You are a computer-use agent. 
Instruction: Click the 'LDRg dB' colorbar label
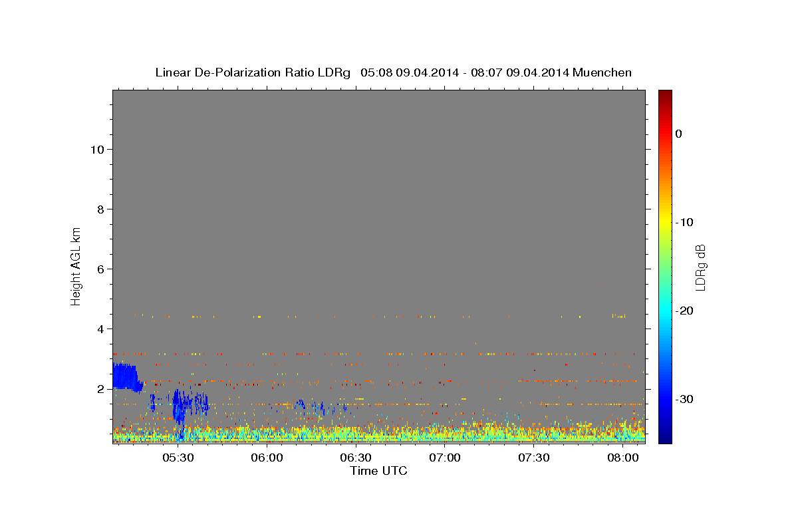700,267
